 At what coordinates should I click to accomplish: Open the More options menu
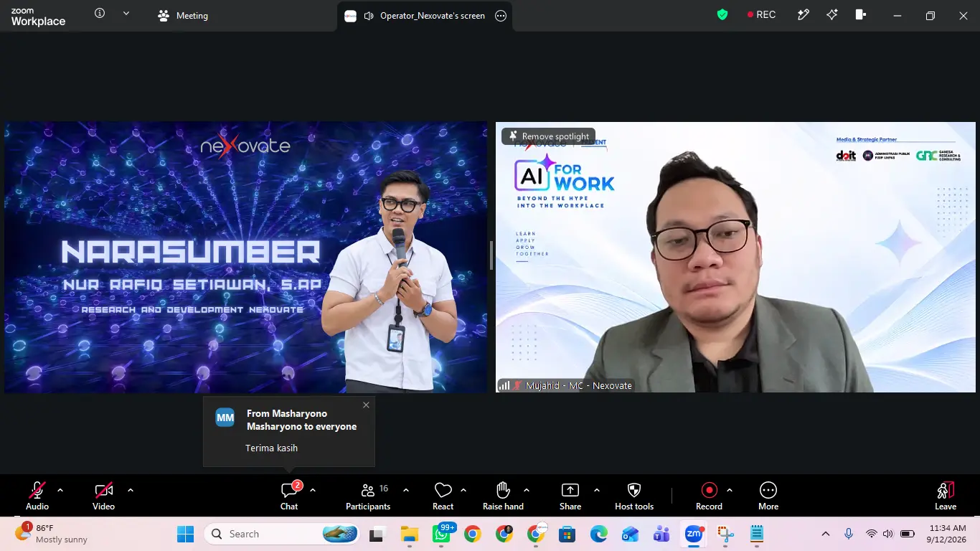[x=768, y=496]
